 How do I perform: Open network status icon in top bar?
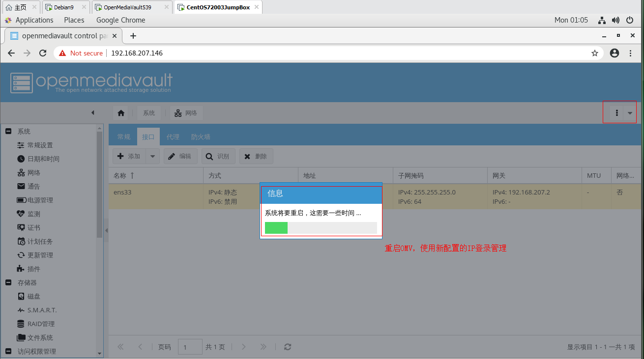pos(602,20)
